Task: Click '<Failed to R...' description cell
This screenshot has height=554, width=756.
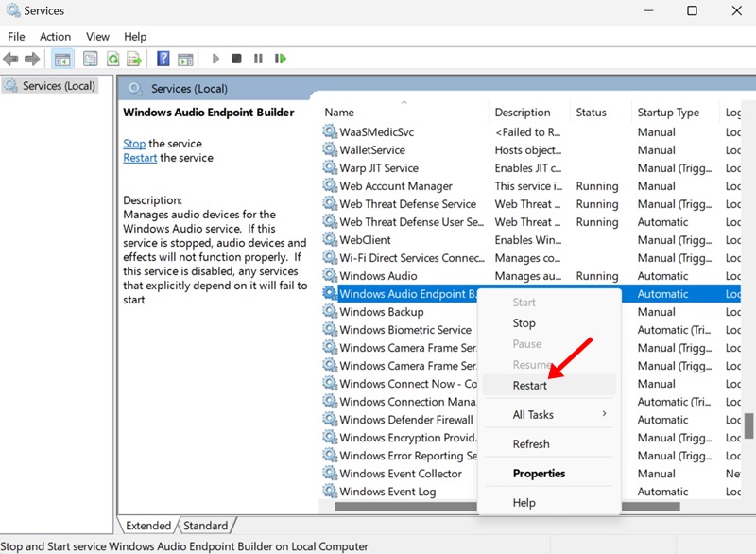Action: pos(528,132)
